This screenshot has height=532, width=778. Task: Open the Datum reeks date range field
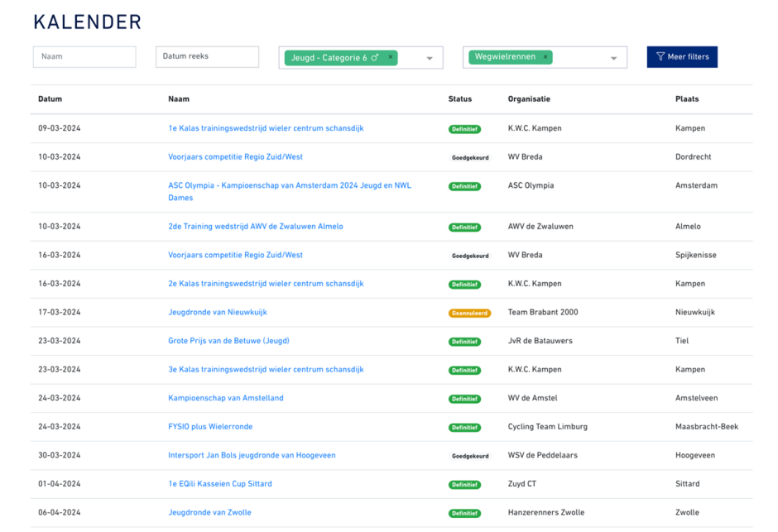pos(207,57)
